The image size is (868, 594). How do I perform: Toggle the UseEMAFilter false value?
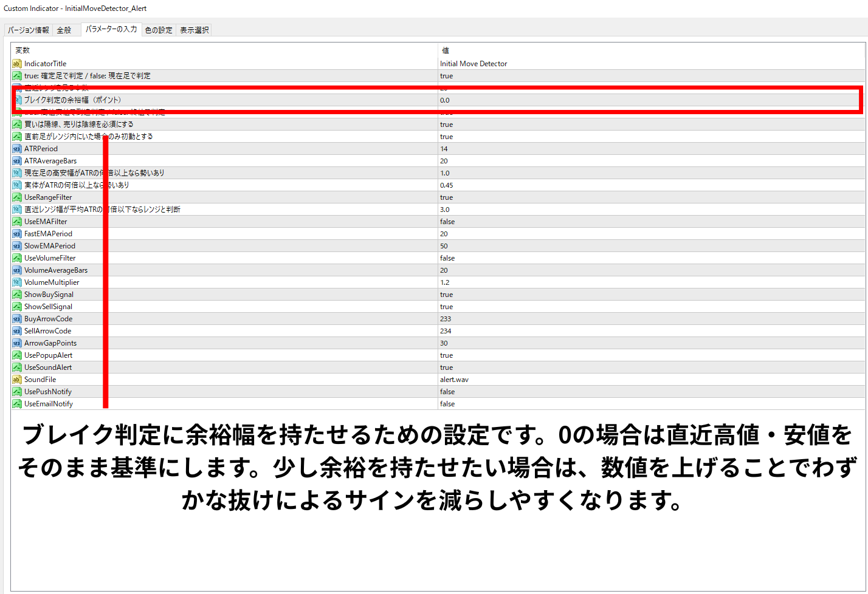[447, 222]
